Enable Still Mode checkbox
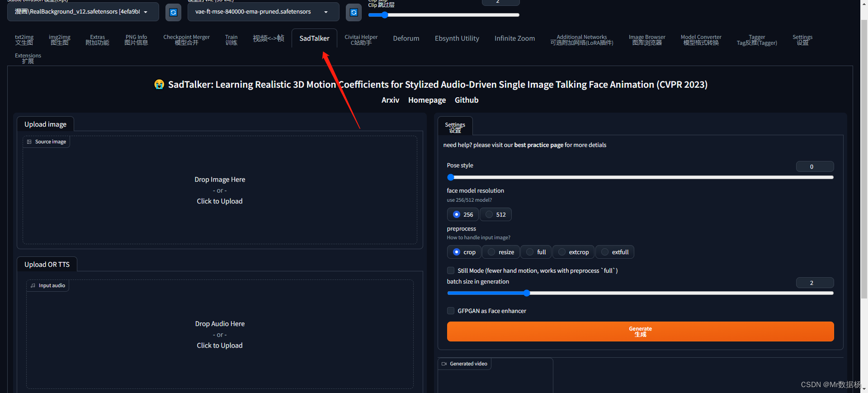 tap(451, 270)
